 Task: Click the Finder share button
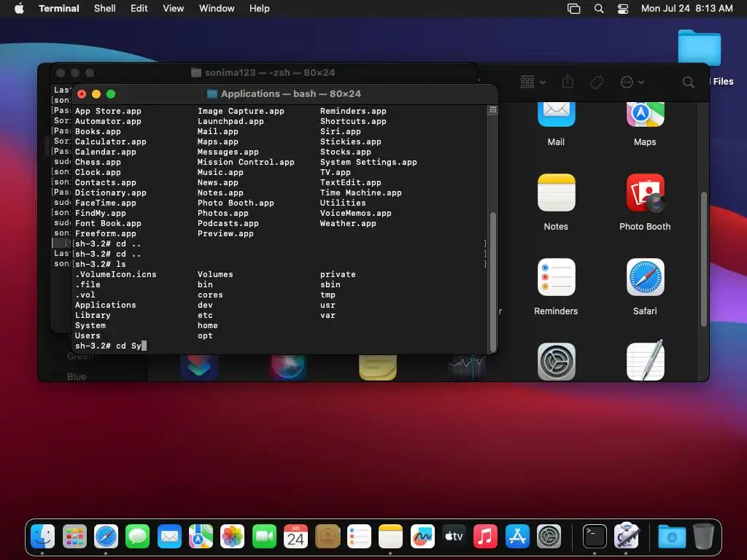point(568,82)
